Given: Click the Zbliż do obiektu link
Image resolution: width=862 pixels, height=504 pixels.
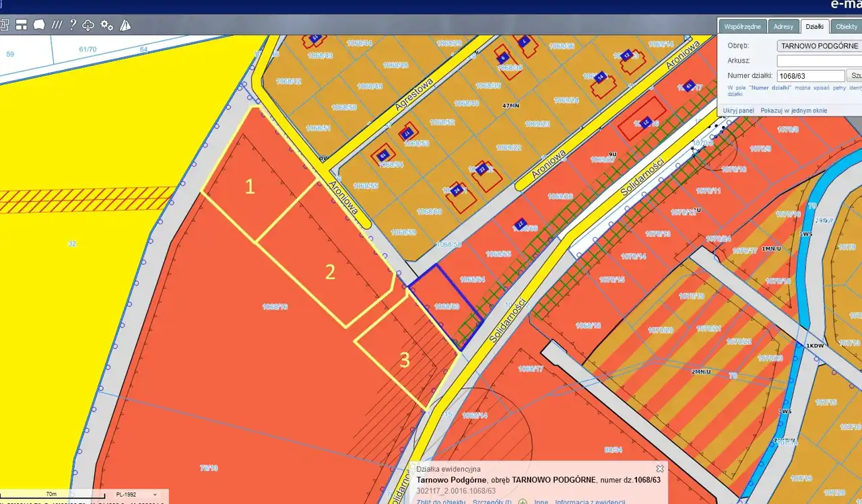Looking at the screenshot, I should click(x=440, y=501).
